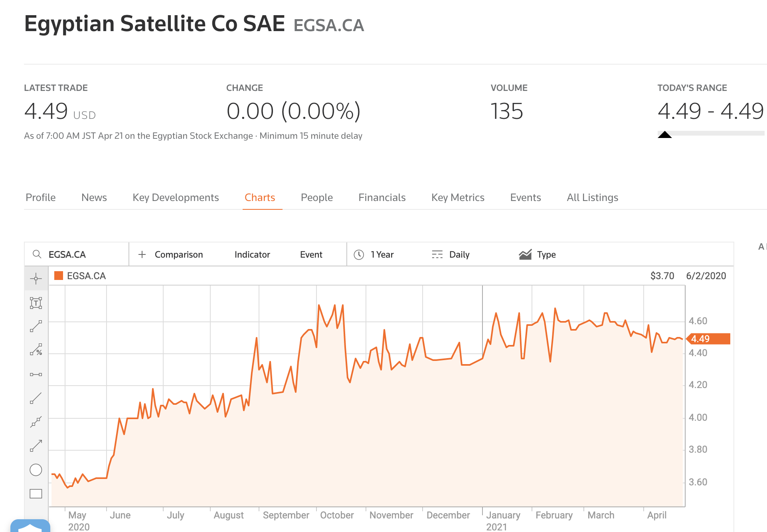Click the chart Type icon

[x=525, y=254]
